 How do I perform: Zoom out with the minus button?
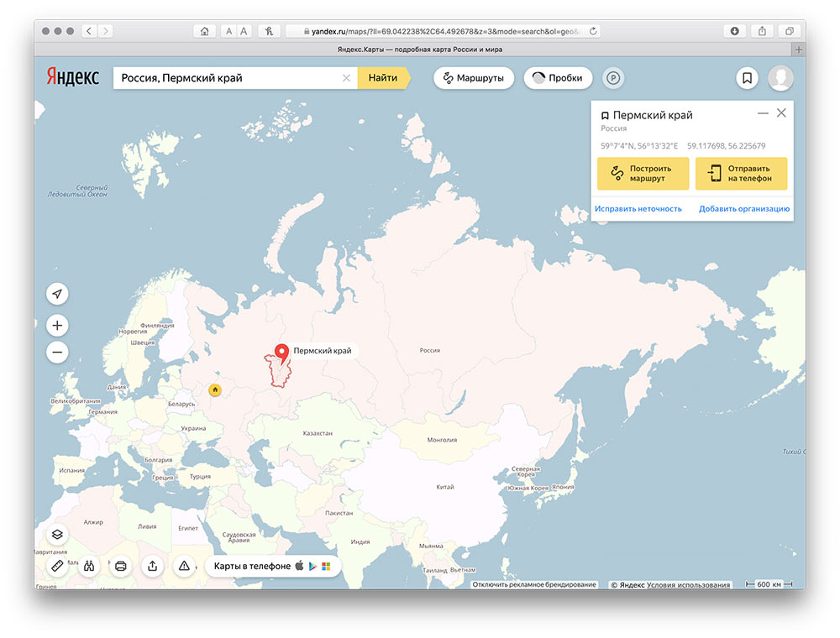[57, 353]
